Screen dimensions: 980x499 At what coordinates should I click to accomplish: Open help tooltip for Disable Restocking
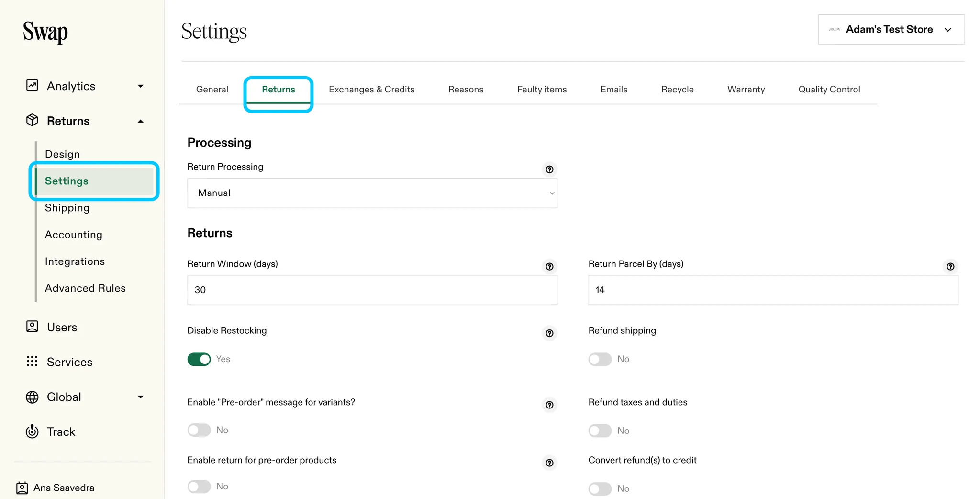tap(549, 333)
